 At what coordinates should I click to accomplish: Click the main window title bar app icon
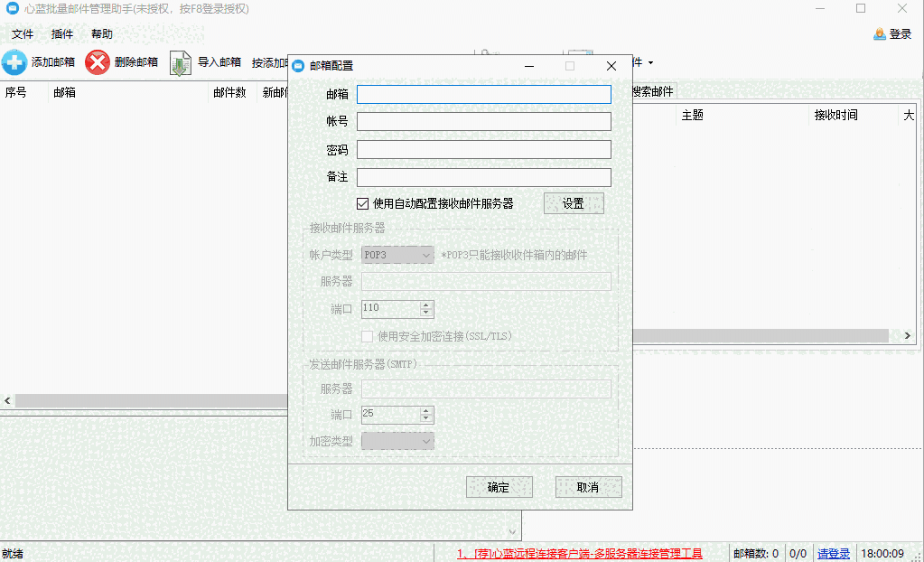pos(12,9)
